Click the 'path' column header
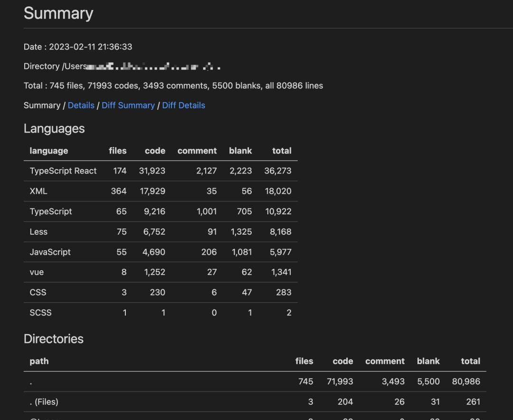Image resolution: width=513 pixels, height=420 pixels. pos(39,362)
